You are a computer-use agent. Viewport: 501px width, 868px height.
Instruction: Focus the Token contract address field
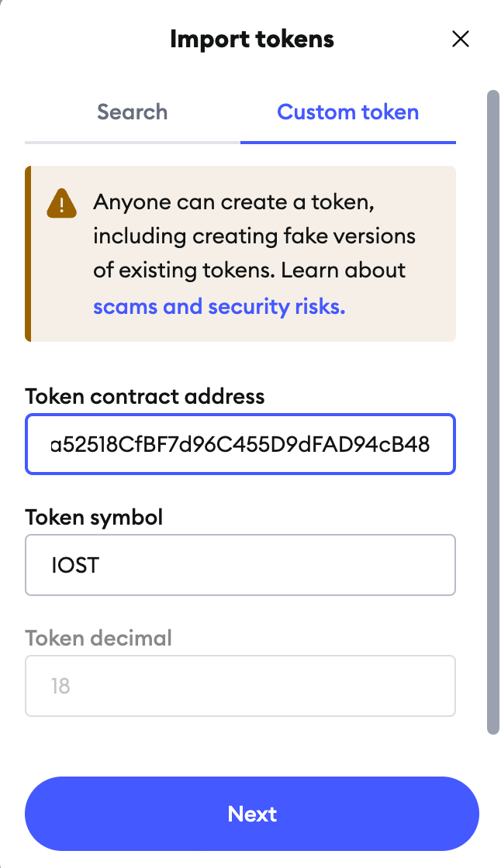pyautogui.click(x=240, y=444)
